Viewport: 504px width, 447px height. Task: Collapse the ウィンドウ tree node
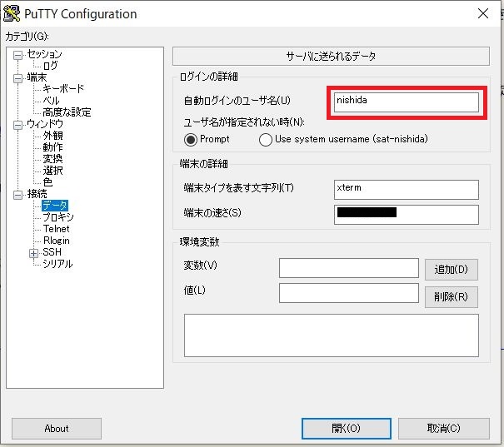(x=17, y=125)
